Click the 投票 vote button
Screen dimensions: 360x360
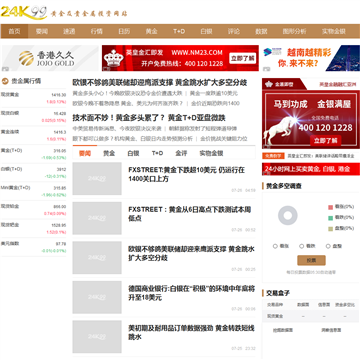(311, 260)
